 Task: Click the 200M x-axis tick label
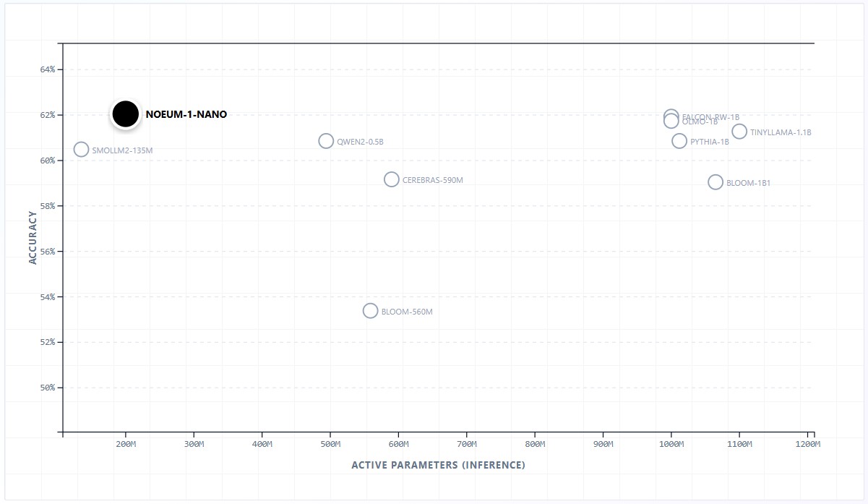[126, 443]
